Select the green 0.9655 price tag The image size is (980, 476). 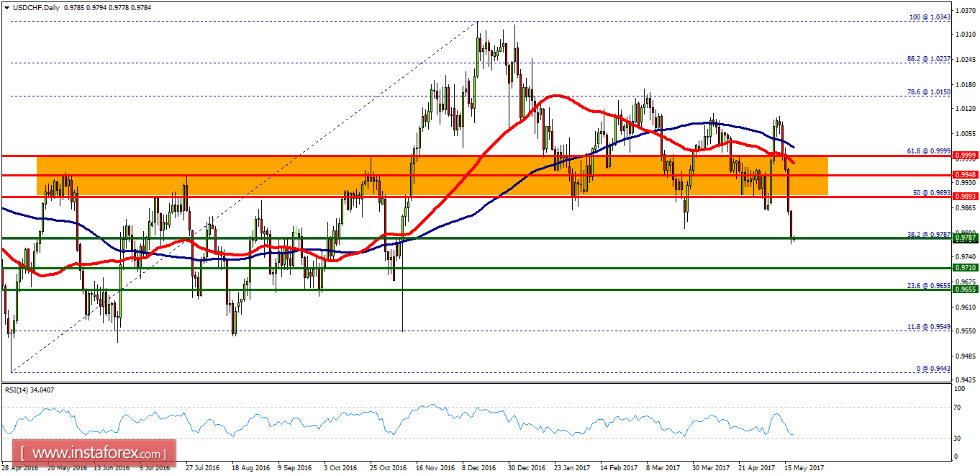[x=964, y=289]
